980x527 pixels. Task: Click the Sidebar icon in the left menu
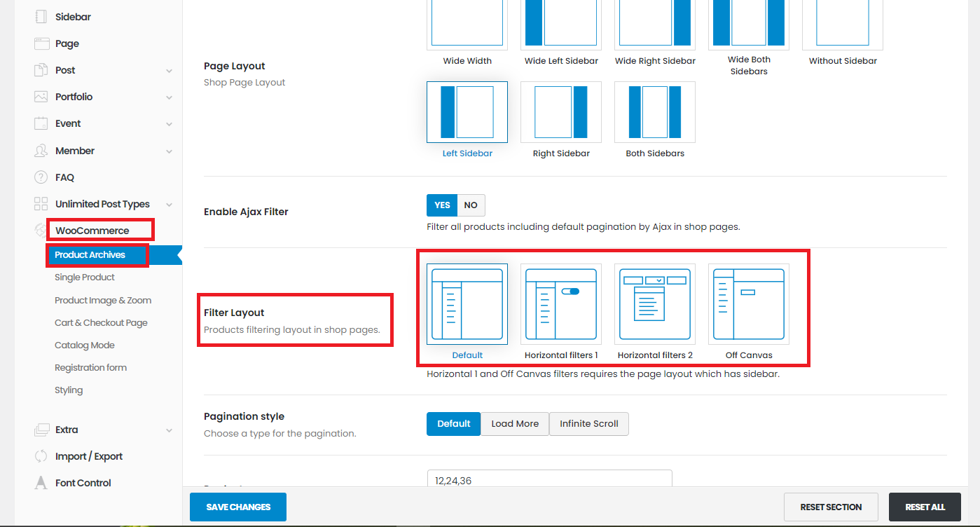[41, 17]
